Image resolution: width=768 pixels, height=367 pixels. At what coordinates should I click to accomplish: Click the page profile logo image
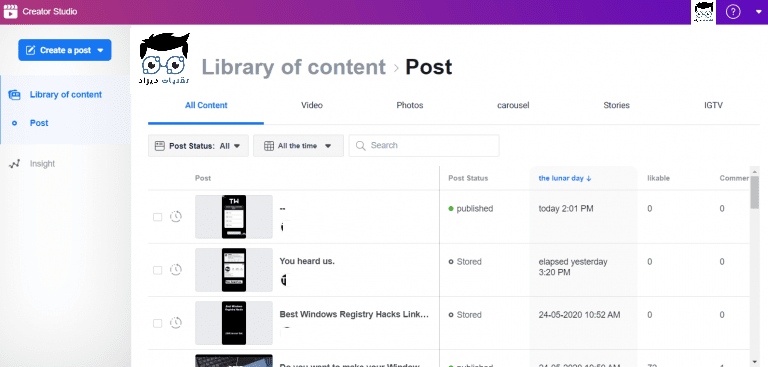point(165,59)
